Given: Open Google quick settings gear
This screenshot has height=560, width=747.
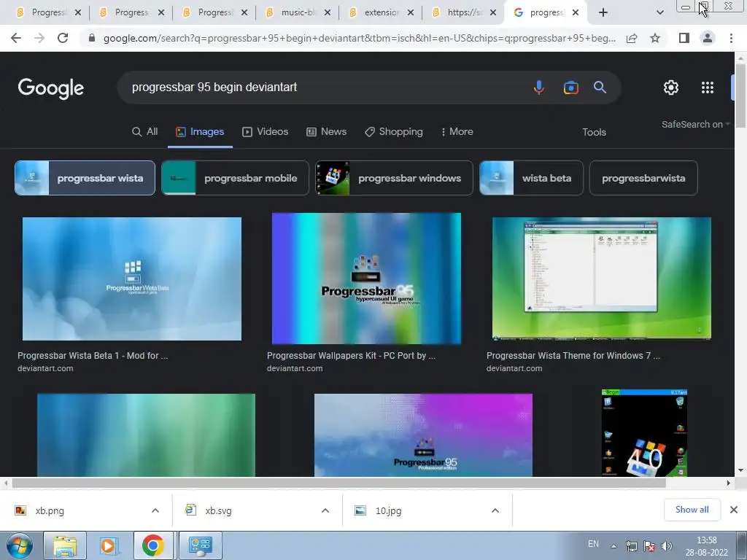Looking at the screenshot, I should [671, 87].
